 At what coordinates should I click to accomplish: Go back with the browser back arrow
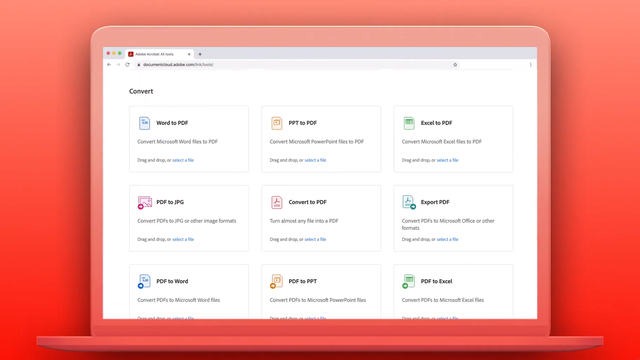[109, 64]
